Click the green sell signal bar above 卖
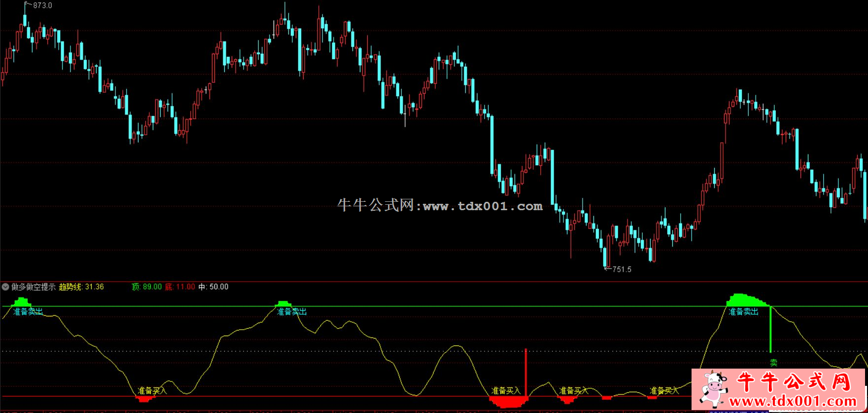 tap(770, 330)
